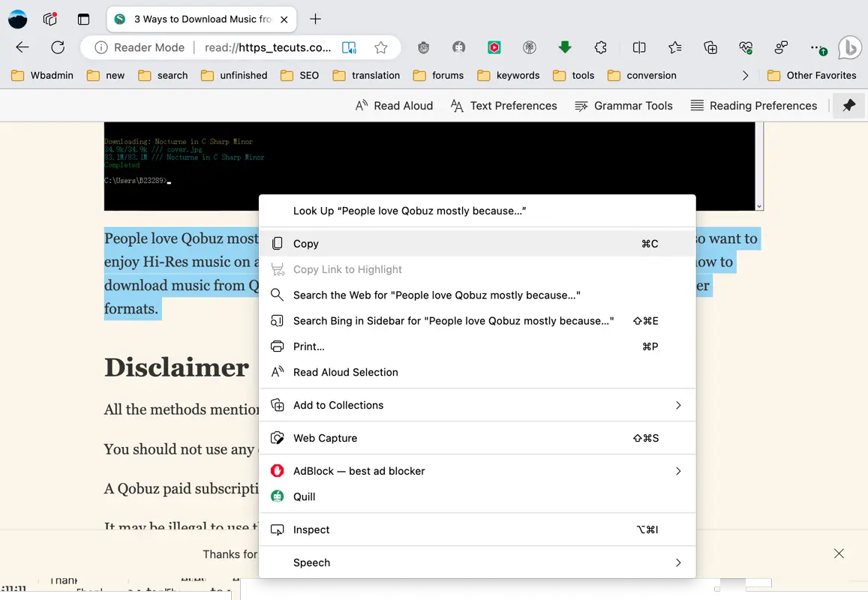Expand the favorites bar overflow chevron
This screenshot has height=600, width=868.
745,75
